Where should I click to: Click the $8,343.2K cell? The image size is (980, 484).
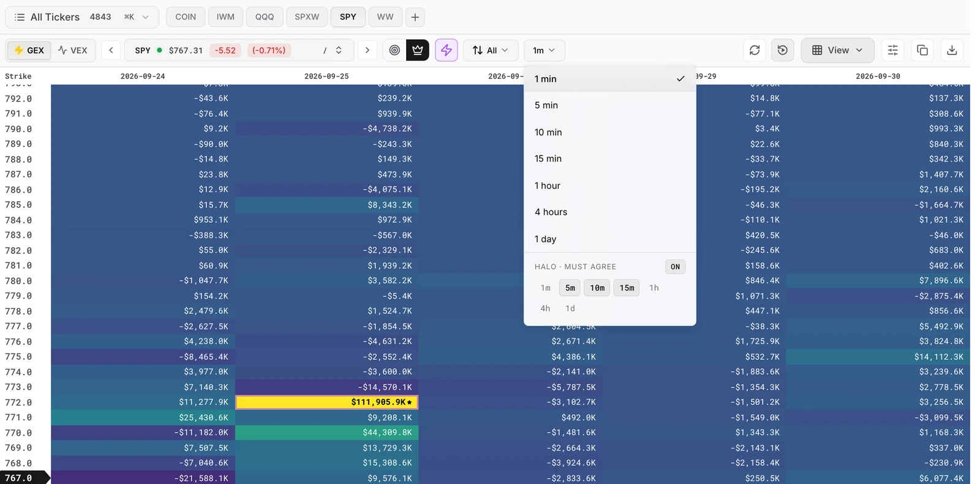326,205
